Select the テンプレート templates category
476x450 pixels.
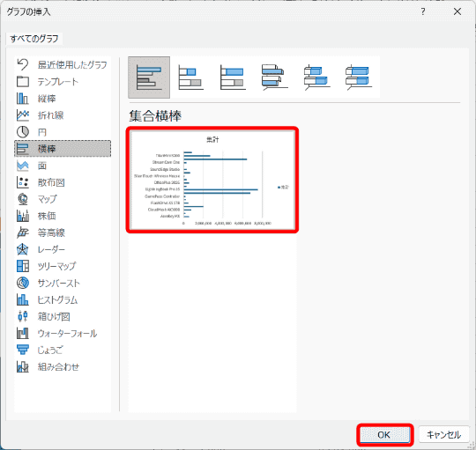pos(63,82)
